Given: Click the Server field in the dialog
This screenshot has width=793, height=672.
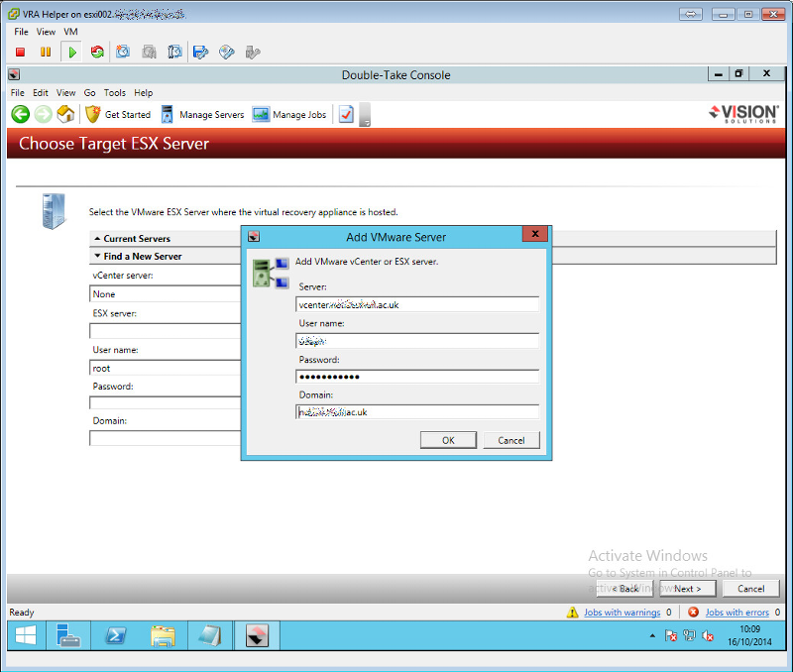Looking at the screenshot, I should [417, 304].
